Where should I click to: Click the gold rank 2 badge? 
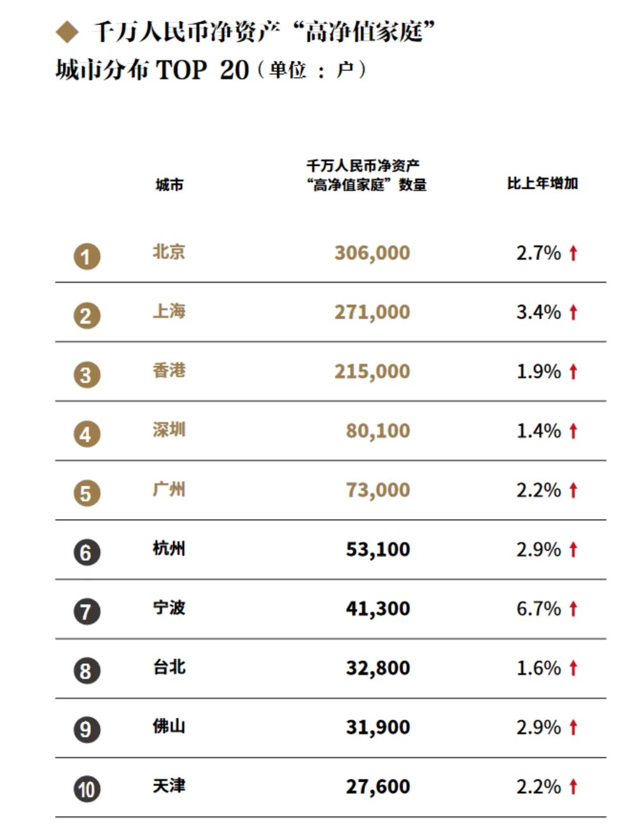coord(87,316)
